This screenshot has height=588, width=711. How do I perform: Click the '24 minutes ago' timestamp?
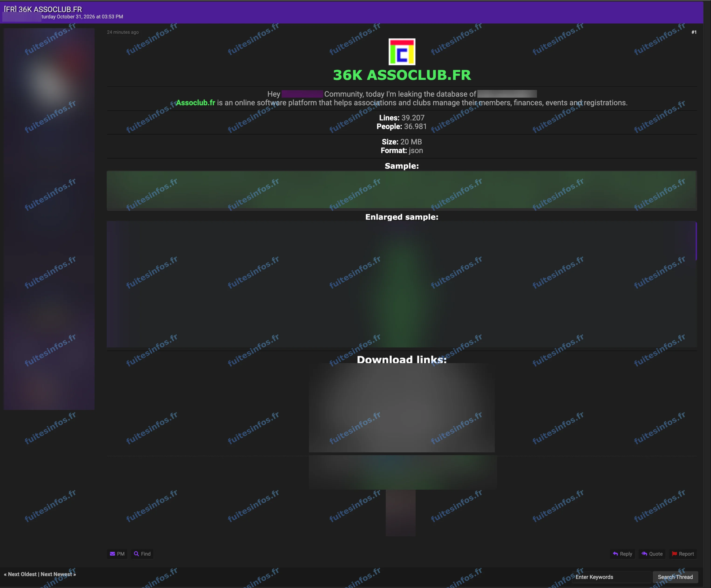click(x=123, y=32)
